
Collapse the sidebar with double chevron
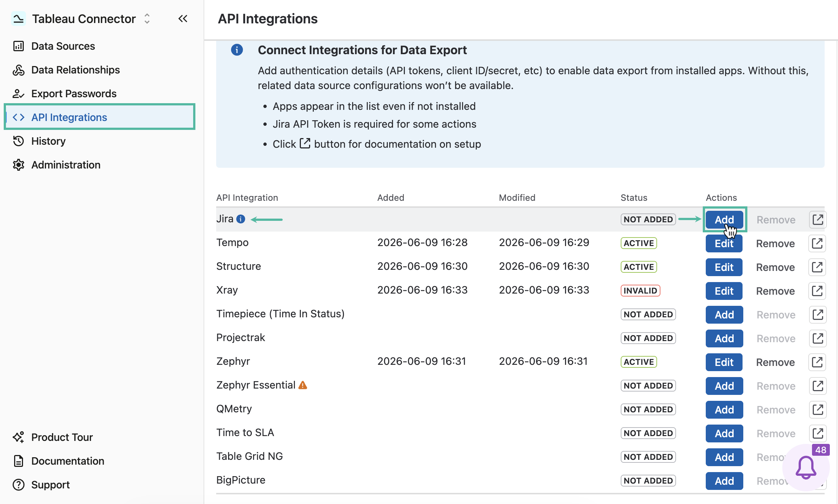tap(183, 19)
